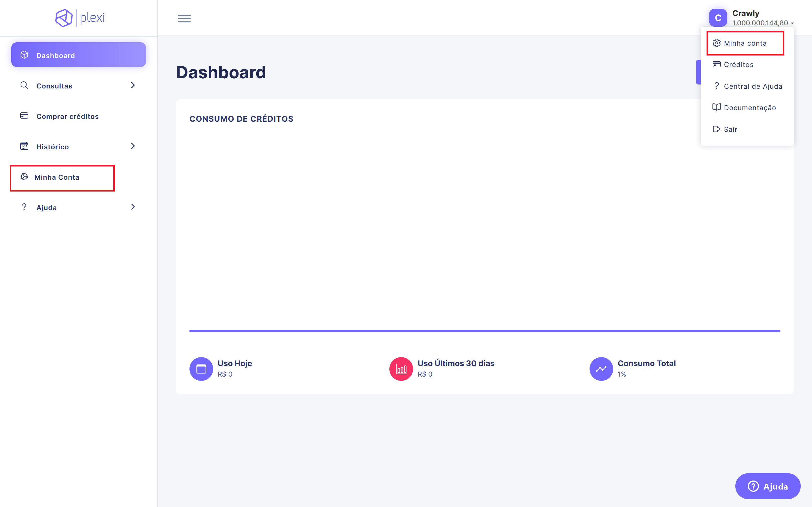812x507 pixels.
Task: Choose Créditos from the account dropdown
Action: 738,65
